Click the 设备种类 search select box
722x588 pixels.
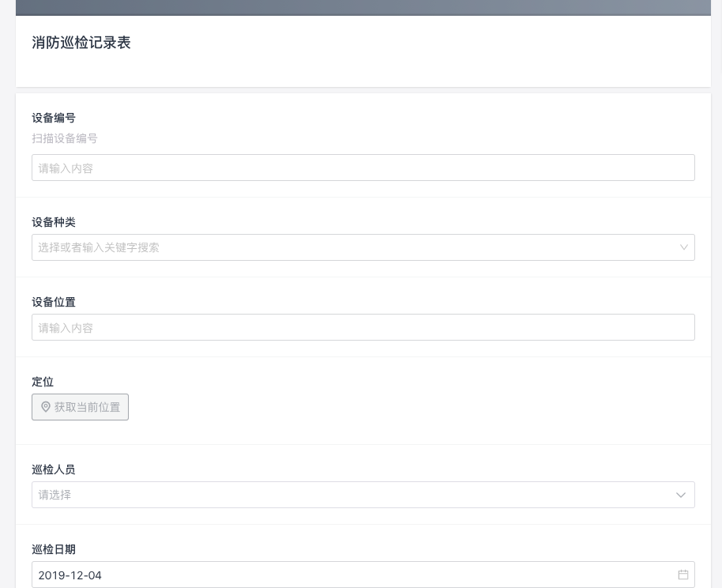[363, 247]
